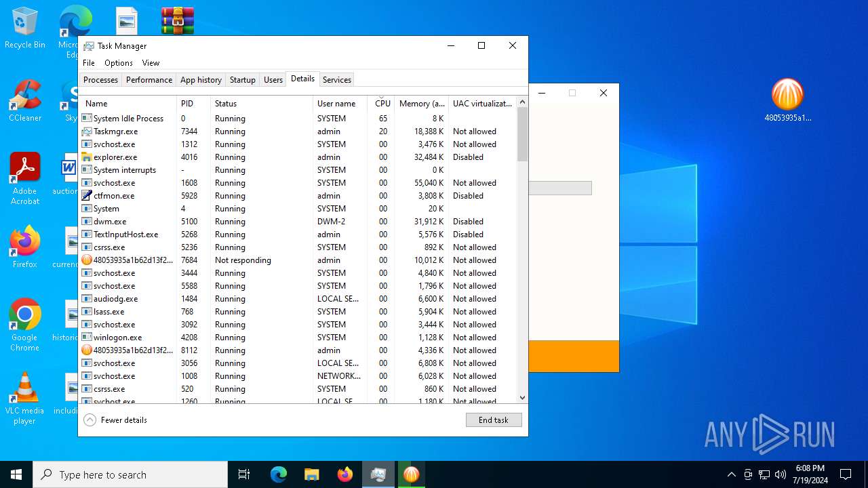The image size is (868, 488).
Task: Select csrss.exe row with PID 5236
Action: click(298, 247)
